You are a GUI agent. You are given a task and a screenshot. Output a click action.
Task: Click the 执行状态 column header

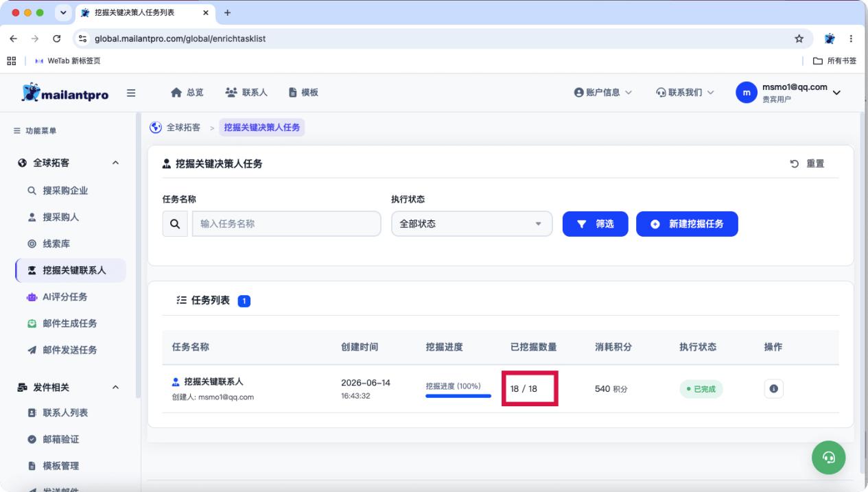click(x=698, y=347)
